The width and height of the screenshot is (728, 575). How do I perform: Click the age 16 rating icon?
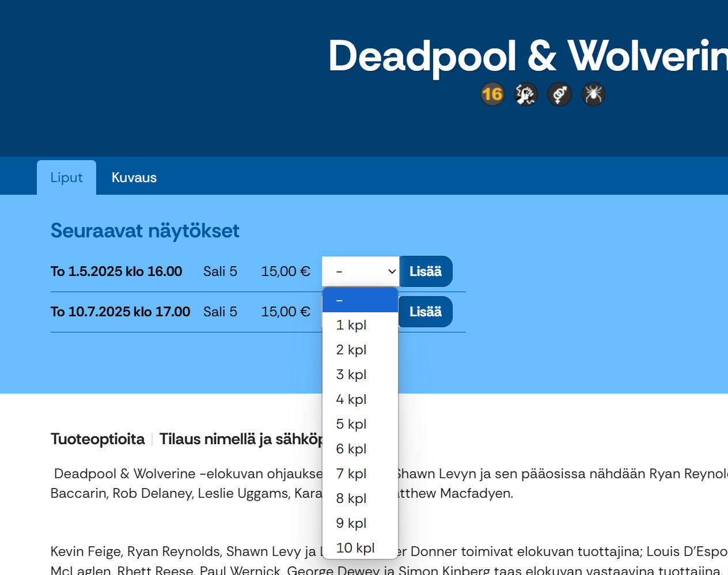[x=492, y=94]
